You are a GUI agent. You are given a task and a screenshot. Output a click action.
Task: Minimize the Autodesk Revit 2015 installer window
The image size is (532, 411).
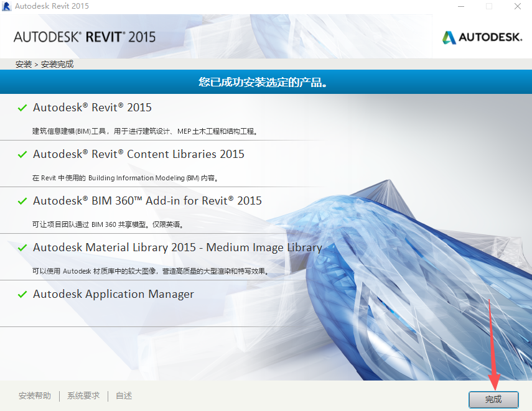461,6
